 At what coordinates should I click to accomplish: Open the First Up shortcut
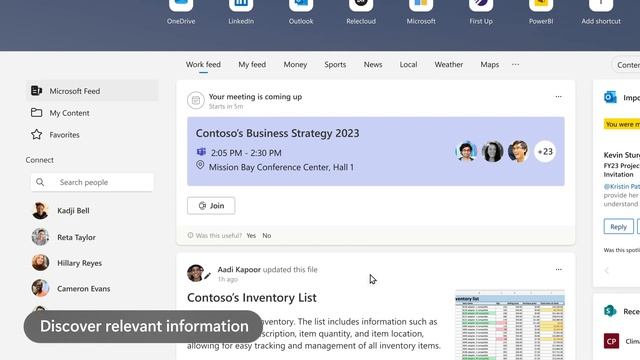coord(481,12)
